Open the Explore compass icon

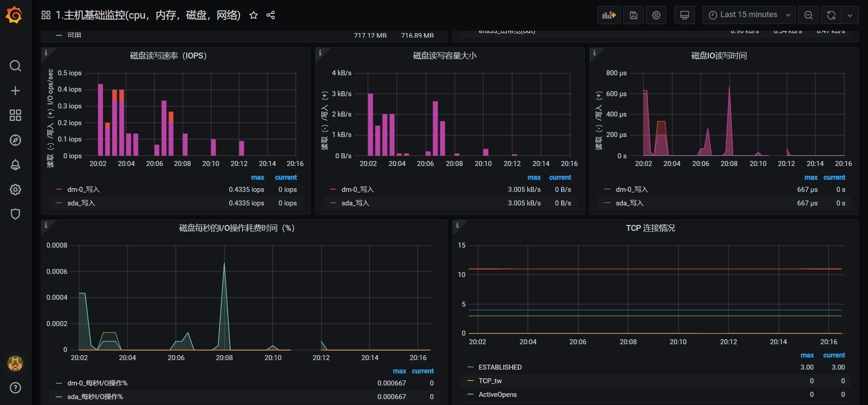click(x=15, y=140)
